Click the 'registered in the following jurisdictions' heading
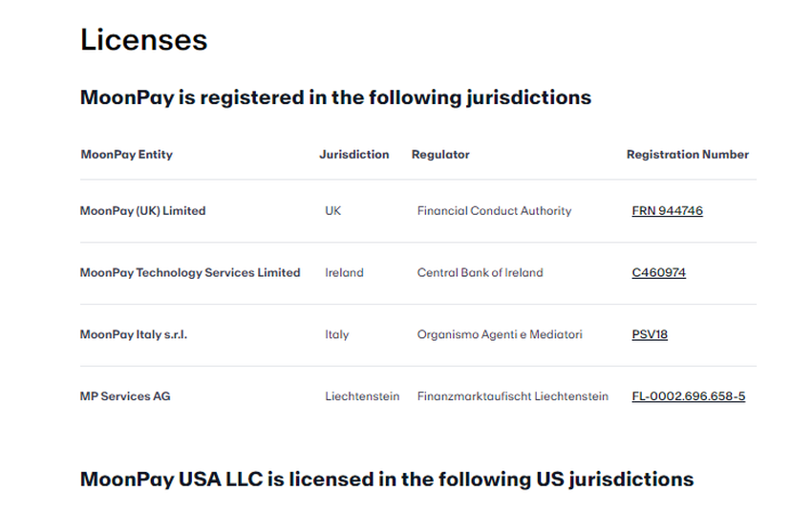The image size is (812, 512). pyautogui.click(x=335, y=97)
